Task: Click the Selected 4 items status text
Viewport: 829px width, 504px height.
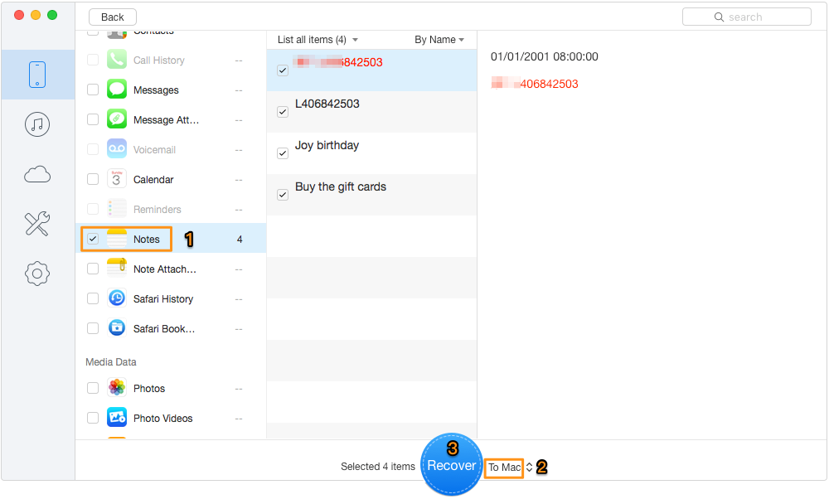Action: (377, 467)
